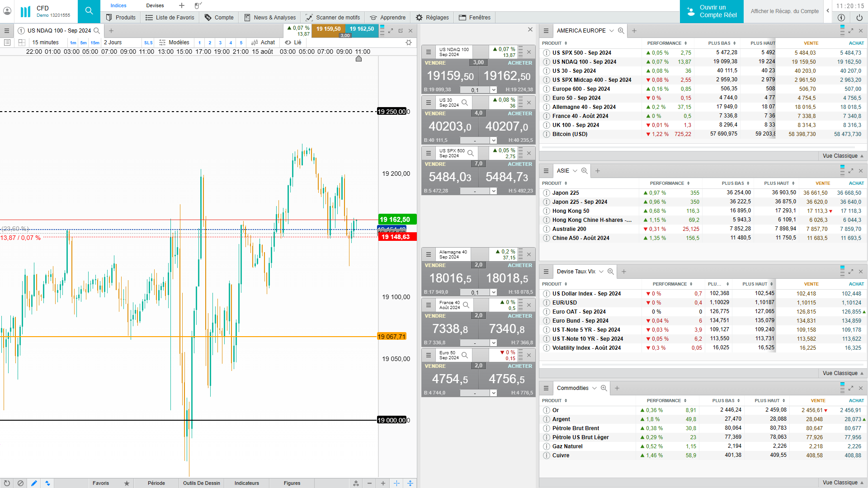Click the star Favoris icon
Image resolution: width=868 pixels, height=488 pixels.
tap(127, 483)
